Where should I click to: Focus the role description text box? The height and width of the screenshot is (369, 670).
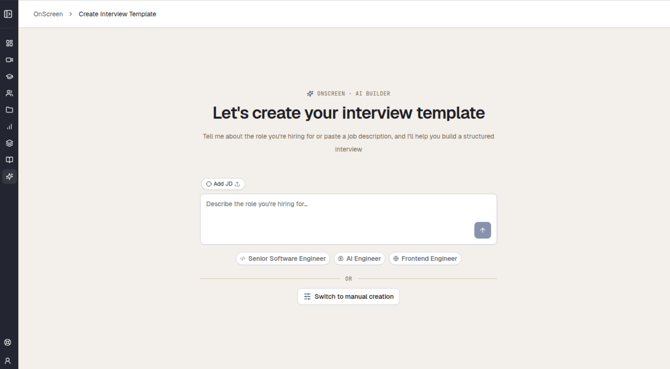(348, 219)
